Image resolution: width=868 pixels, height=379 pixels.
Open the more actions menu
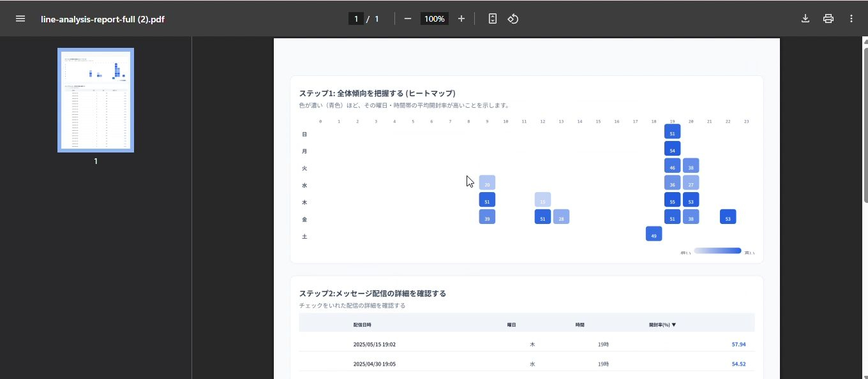point(851,19)
